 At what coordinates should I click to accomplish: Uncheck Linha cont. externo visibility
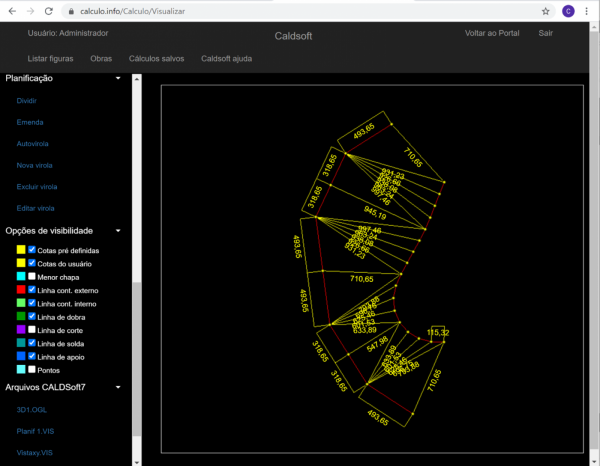[32, 289]
